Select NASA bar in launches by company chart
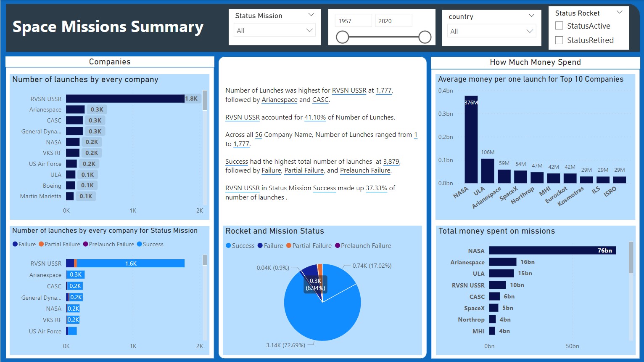This screenshot has height=362, width=644. pyautogui.click(x=73, y=142)
